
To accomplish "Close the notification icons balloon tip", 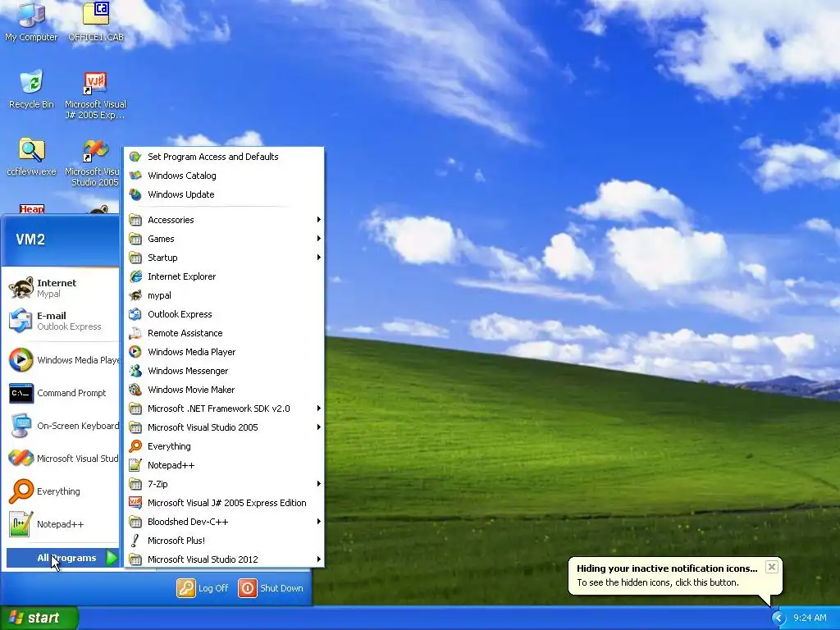I will pos(771,567).
